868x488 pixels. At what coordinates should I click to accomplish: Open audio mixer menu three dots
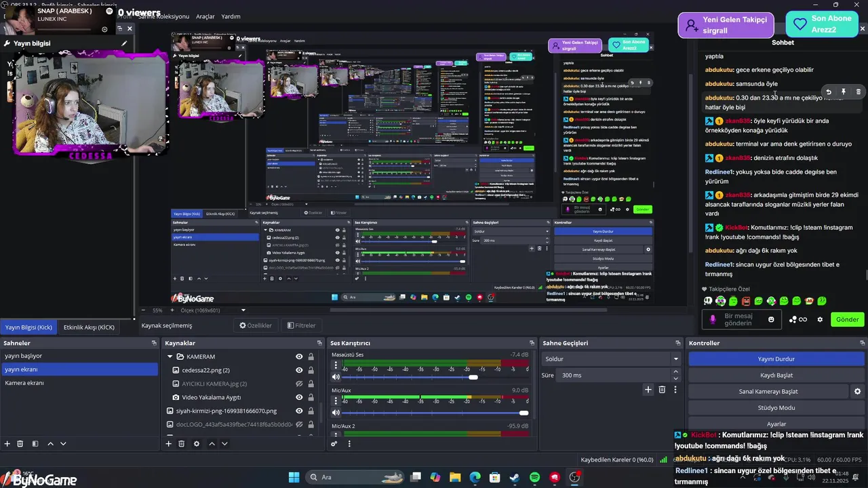tap(349, 444)
